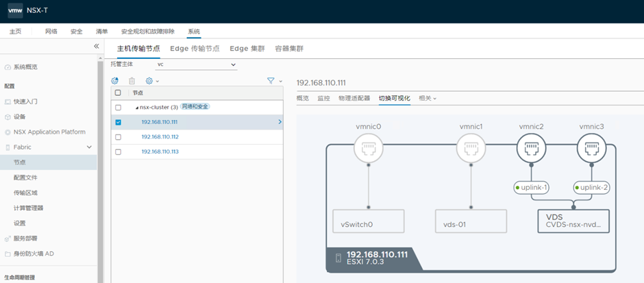Click the 节点 column header
The image size is (644, 283).
coord(138,93)
